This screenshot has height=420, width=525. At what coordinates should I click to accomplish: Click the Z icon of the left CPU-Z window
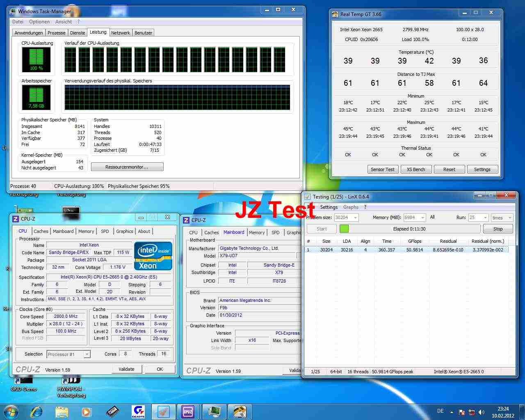[x=16, y=219]
